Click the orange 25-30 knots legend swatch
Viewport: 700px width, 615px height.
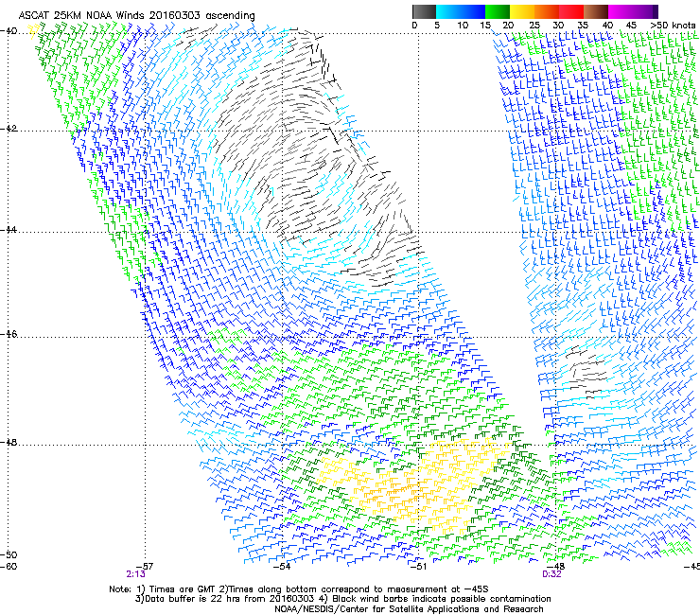pyautogui.click(x=547, y=11)
